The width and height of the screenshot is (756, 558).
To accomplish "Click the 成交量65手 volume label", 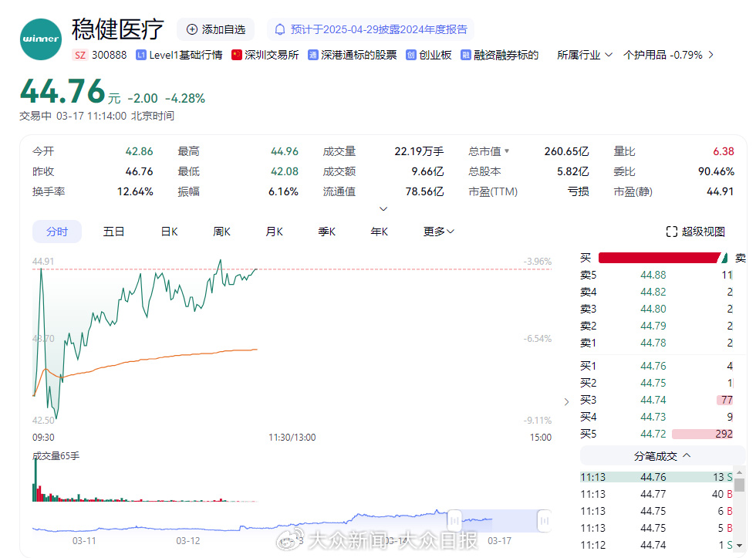I will click(x=56, y=456).
